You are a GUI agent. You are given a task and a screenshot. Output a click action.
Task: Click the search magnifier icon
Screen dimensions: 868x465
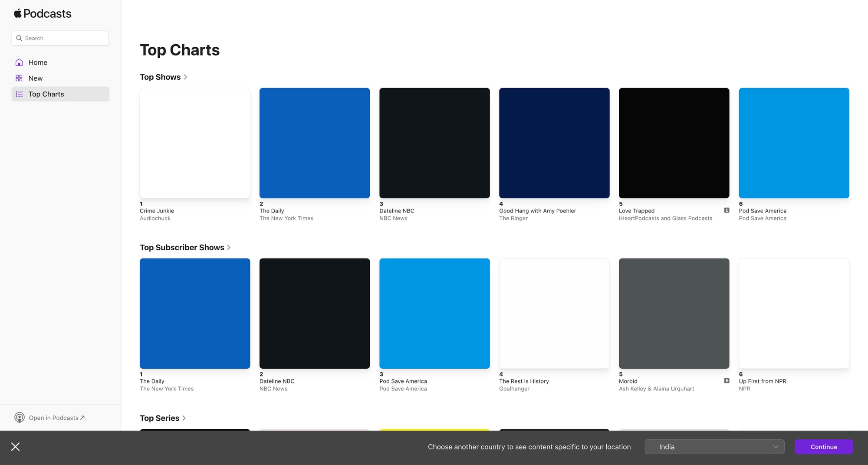[19, 38]
